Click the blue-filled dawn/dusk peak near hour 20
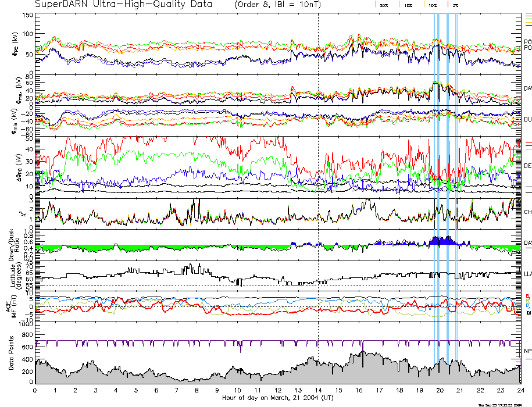Viewport: 532px width, 407px height. tap(442, 241)
